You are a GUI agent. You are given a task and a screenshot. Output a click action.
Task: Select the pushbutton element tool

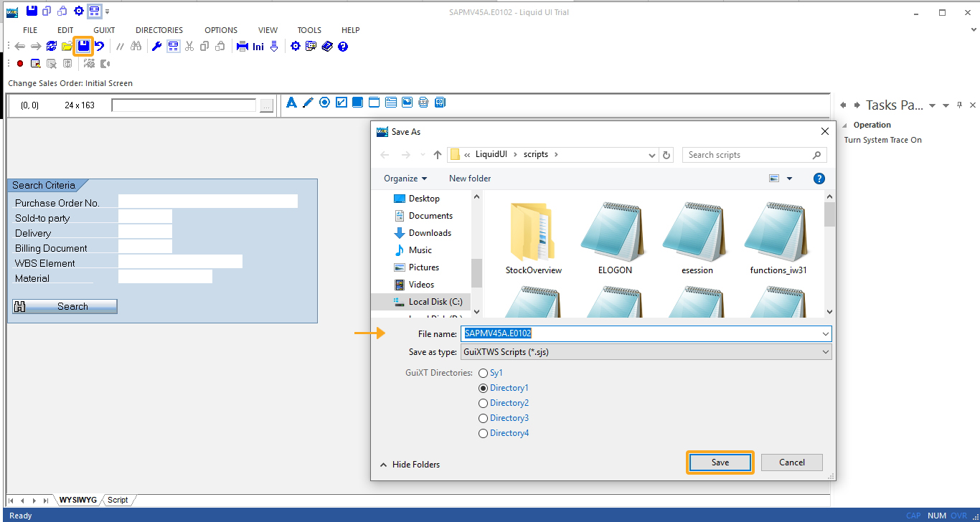(x=357, y=103)
